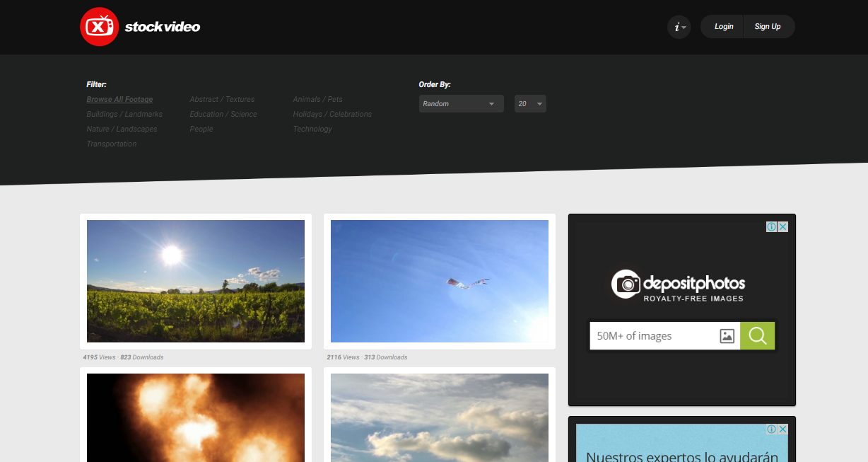Close the depositphotos ad with X icon
This screenshot has width=868, height=462.
pyautogui.click(x=783, y=227)
